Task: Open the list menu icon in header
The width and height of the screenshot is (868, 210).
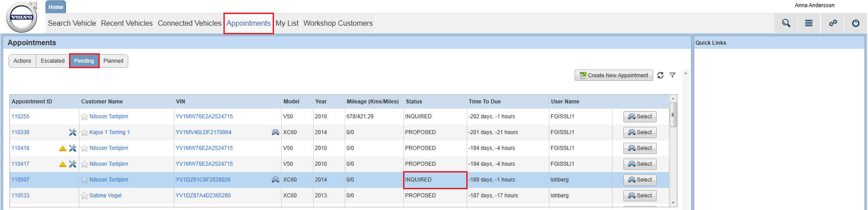Action: (808, 23)
